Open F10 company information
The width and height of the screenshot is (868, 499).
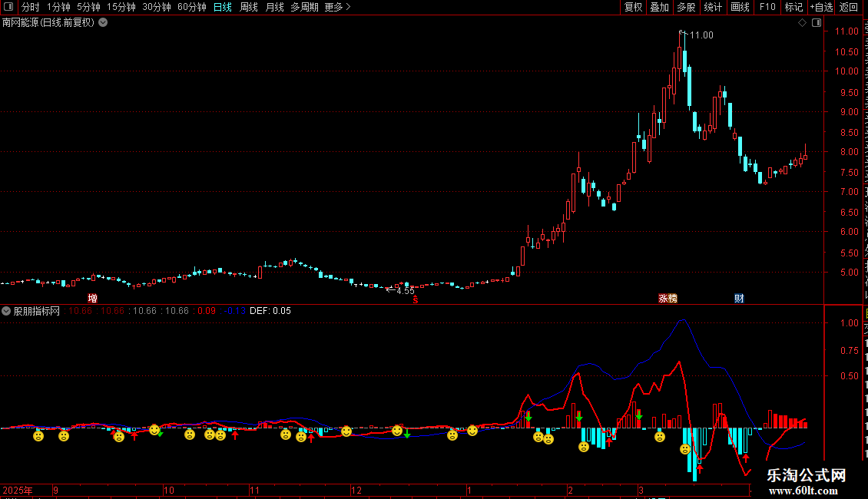coord(767,7)
